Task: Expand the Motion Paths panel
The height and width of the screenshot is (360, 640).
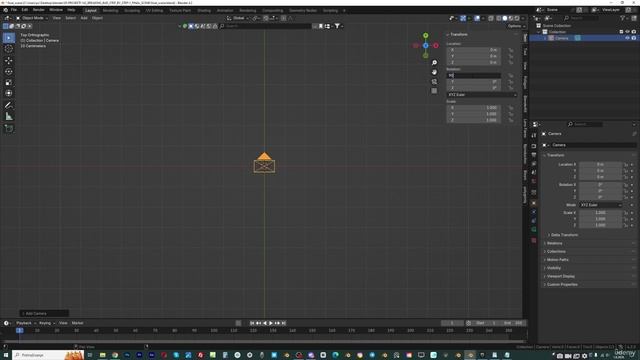Action: [558, 260]
